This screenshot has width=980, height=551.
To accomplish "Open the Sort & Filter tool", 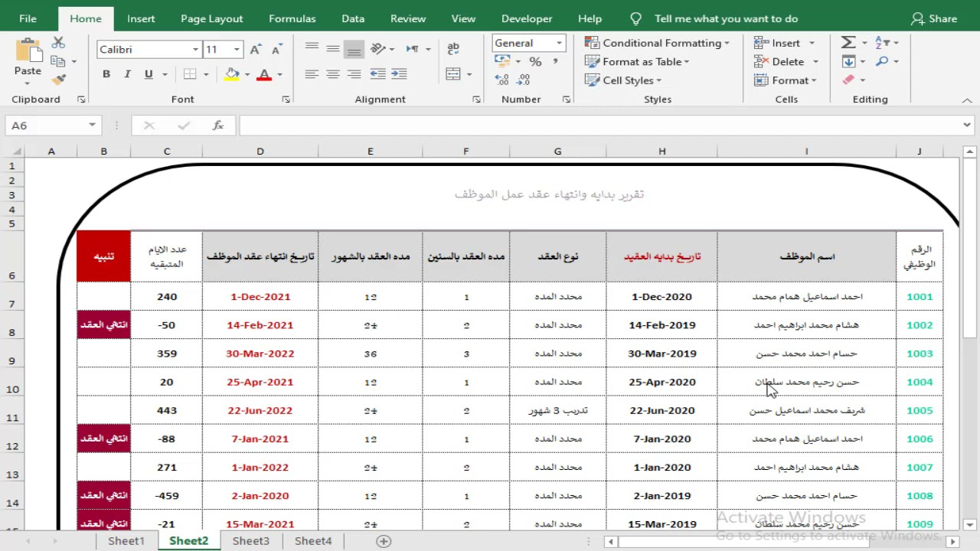I will click(x=882, y=43).
